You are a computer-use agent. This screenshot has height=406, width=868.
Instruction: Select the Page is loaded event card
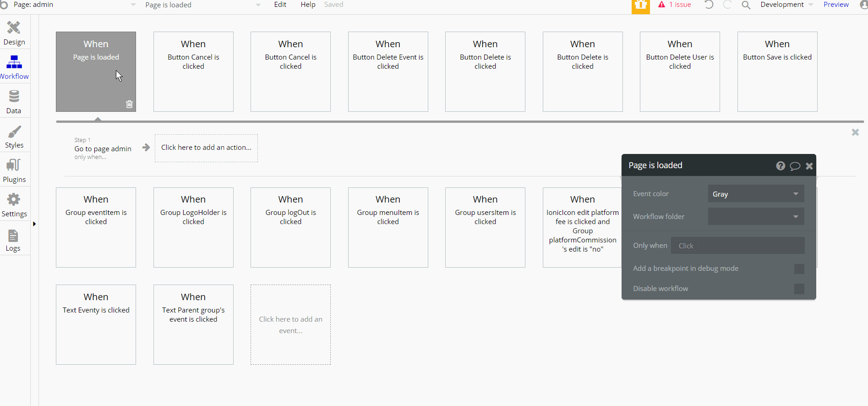[x=96, y=71]
